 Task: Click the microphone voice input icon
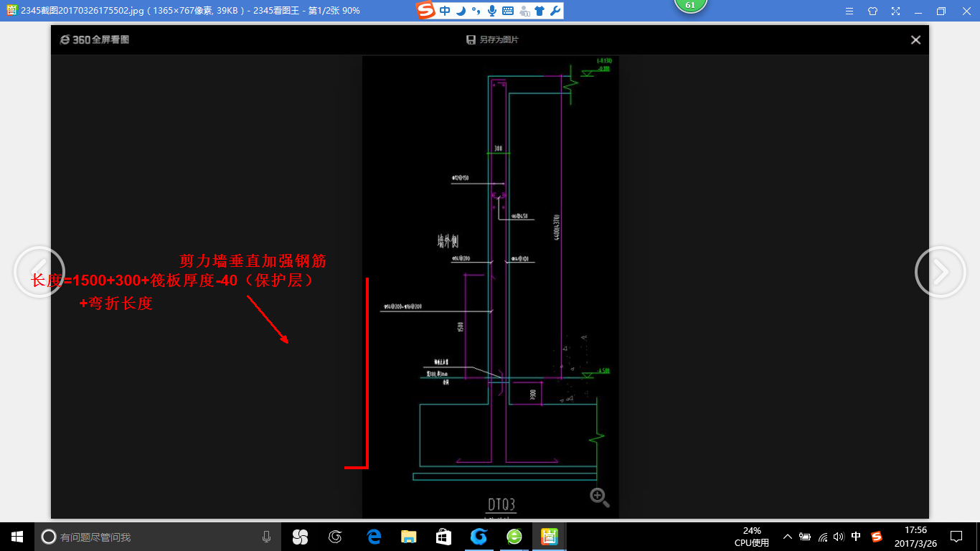point(492,11)
